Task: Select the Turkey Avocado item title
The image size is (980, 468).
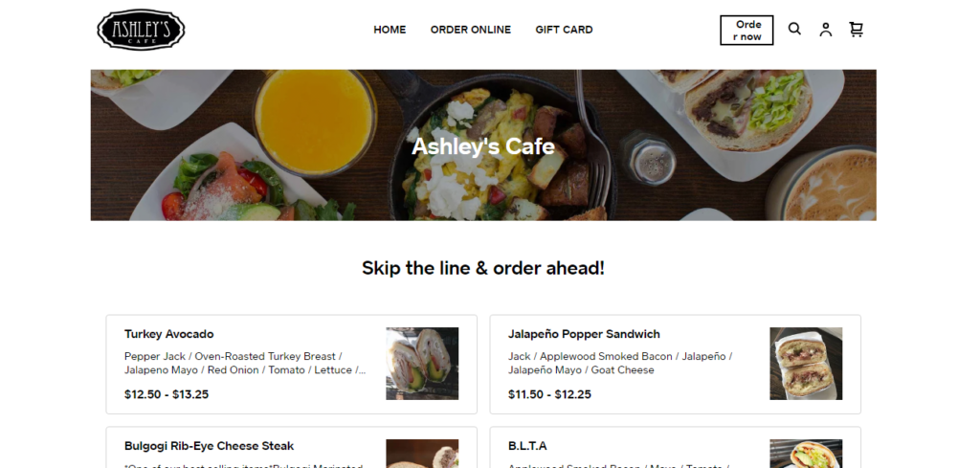Action: click(168, 334)
